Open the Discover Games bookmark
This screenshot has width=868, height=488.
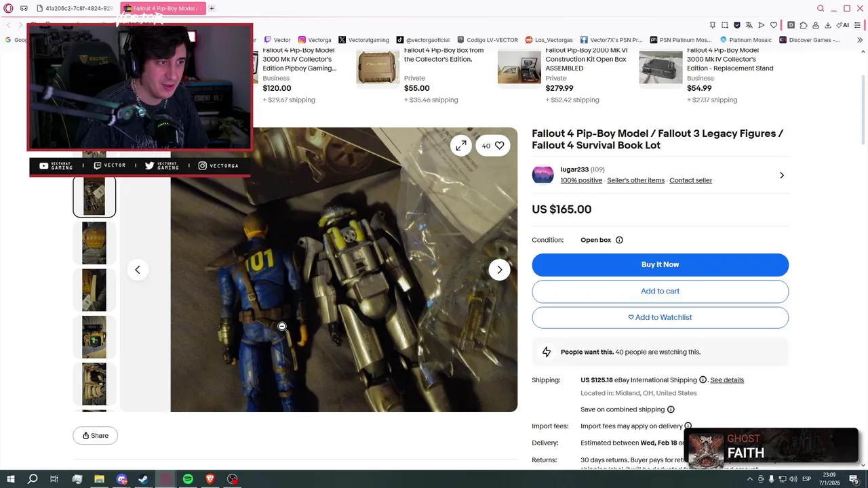810,40
